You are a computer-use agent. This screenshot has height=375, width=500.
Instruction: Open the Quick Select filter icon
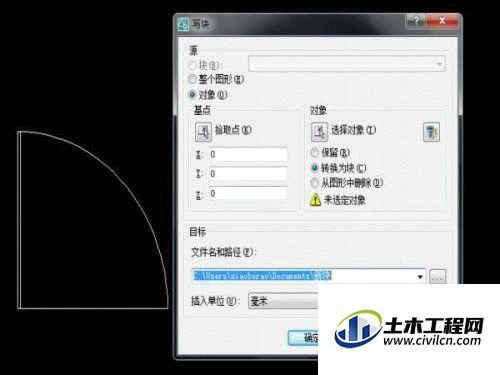(x=431, y=132)
